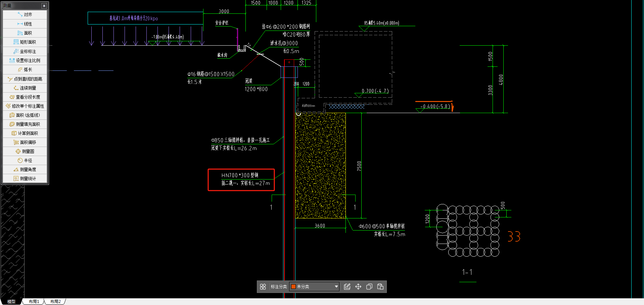Click the 7500 dimension text
644x305 pixels.
[359, 166]
